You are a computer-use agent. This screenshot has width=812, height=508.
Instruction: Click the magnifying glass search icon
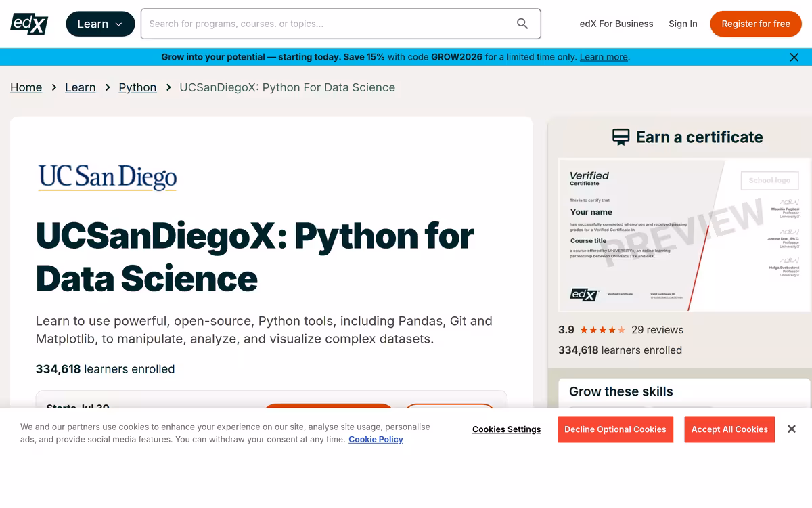coord(522,24)
